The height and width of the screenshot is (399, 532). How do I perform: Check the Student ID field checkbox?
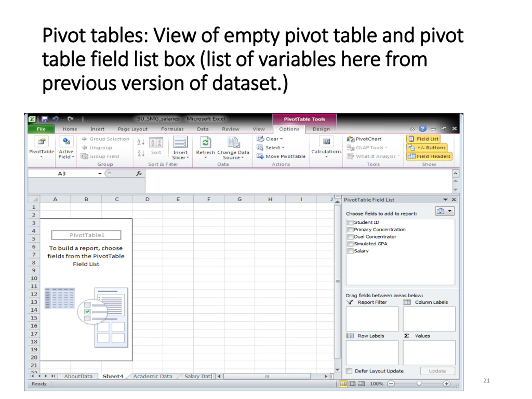click(350, 223)
